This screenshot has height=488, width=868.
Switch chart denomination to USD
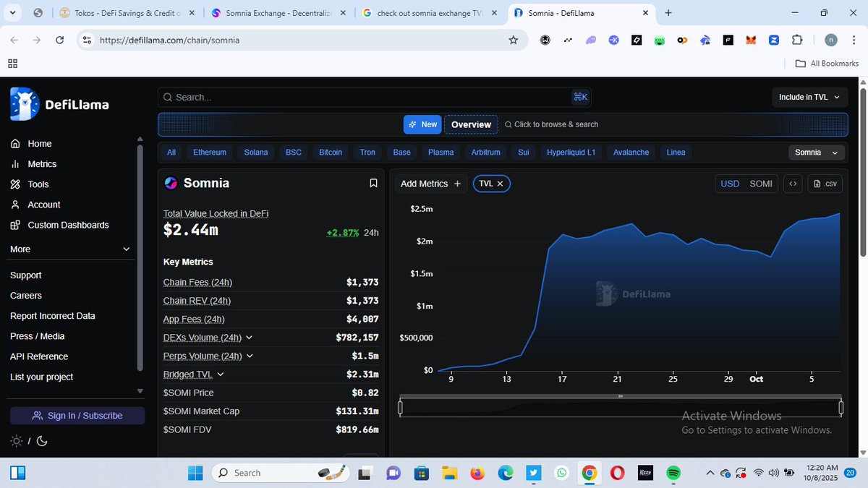(730, 184)
